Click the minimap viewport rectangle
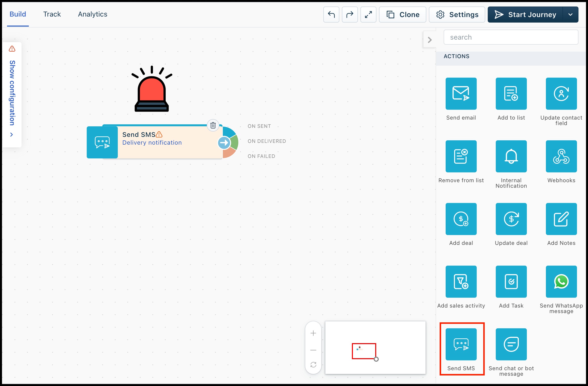 364,351
